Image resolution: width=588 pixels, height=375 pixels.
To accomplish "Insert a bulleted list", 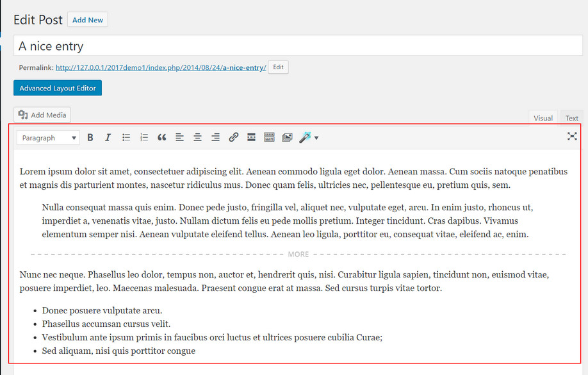I will pos(126,137).
